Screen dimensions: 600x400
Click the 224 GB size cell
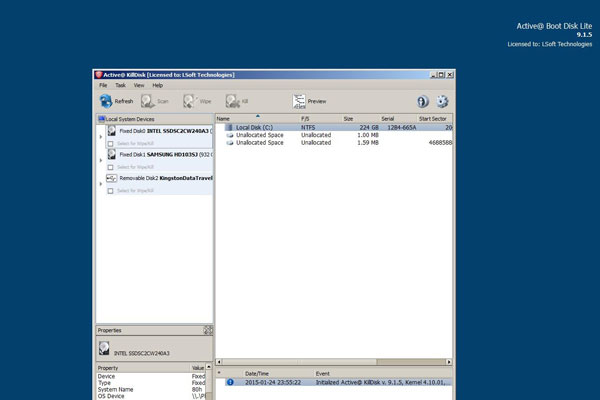pos(369,127)
